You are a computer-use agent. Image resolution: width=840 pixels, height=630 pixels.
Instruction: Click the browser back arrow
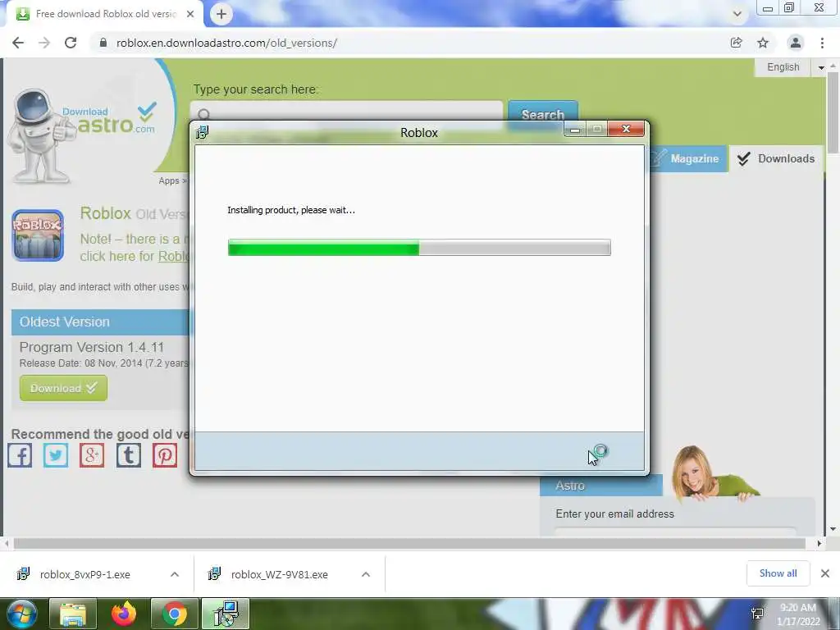tap(18, 43)
